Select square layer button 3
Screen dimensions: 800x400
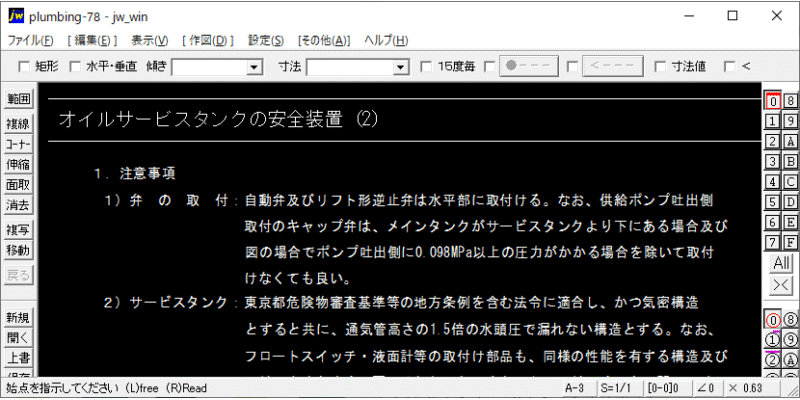[773, 161]
